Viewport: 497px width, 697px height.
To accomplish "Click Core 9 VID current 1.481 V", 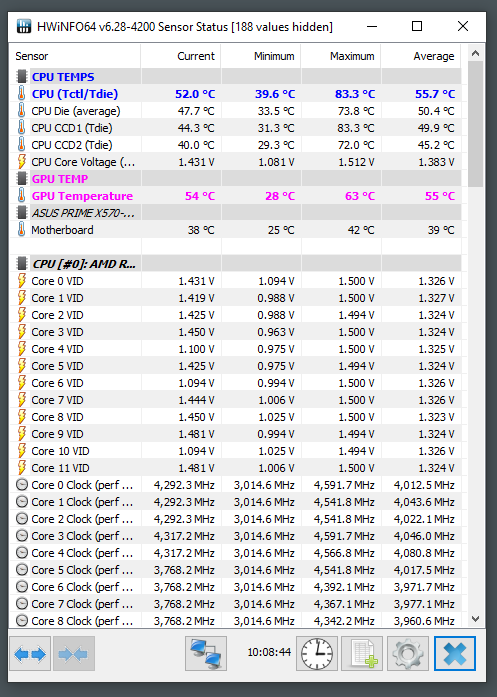I will point(196,434).
